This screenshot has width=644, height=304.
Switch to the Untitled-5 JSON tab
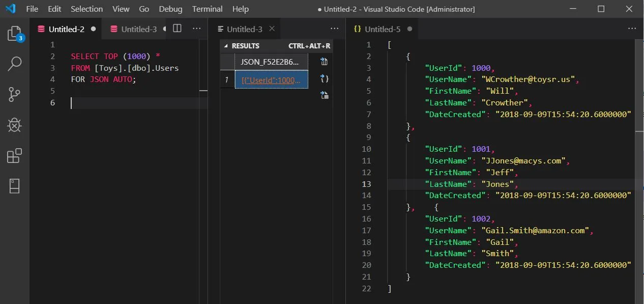382,29
